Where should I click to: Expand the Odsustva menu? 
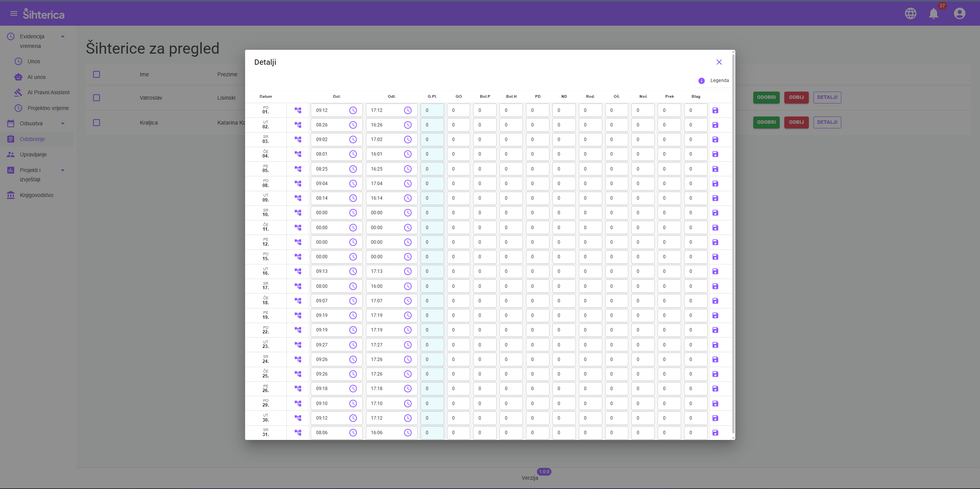point(63,123)
